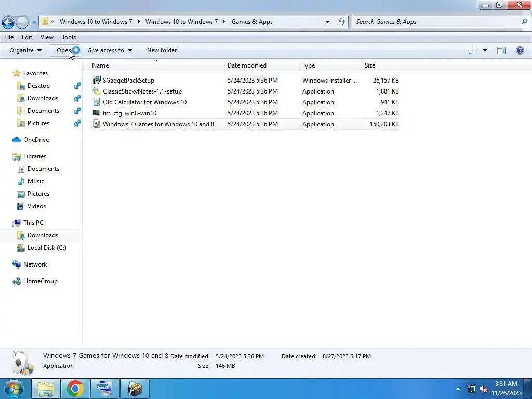Open the Tools menu
The image size is (532, 399).
point(69,37)
